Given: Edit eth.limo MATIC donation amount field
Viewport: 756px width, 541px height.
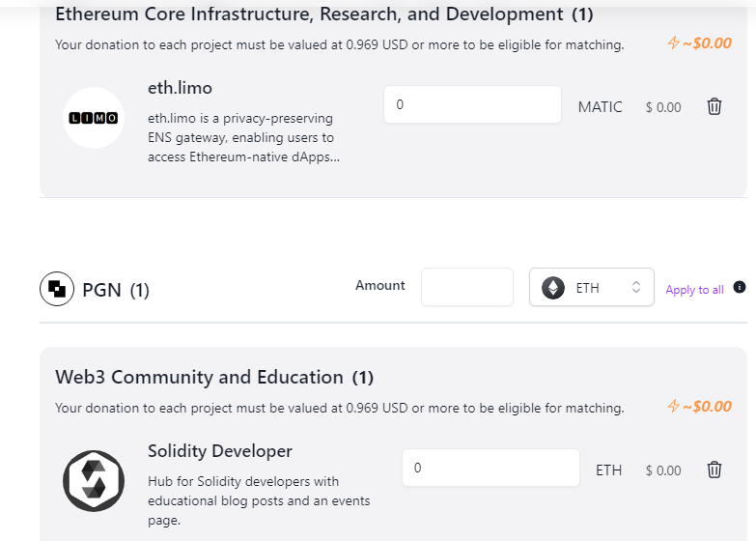Looking at the screenshot, I should pos(472,104).
